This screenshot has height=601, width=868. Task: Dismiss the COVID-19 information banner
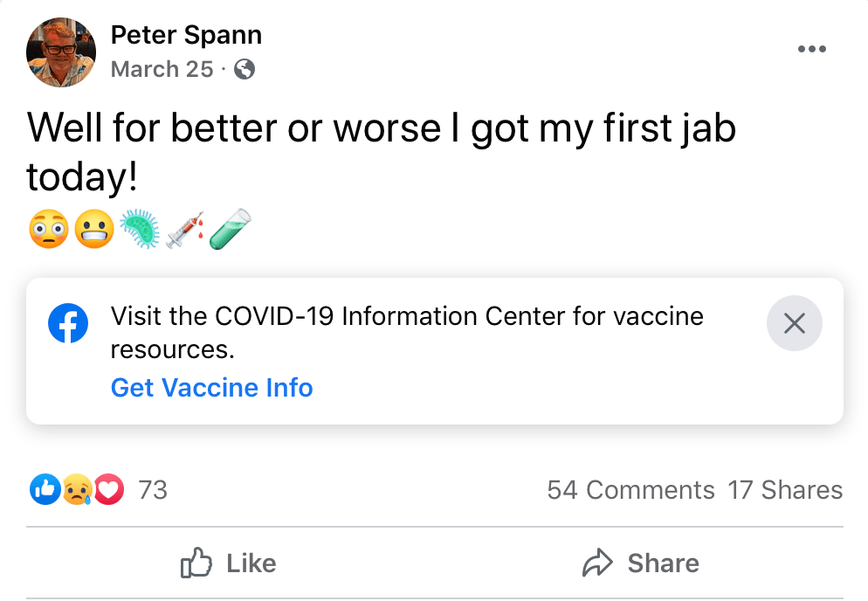794,324
